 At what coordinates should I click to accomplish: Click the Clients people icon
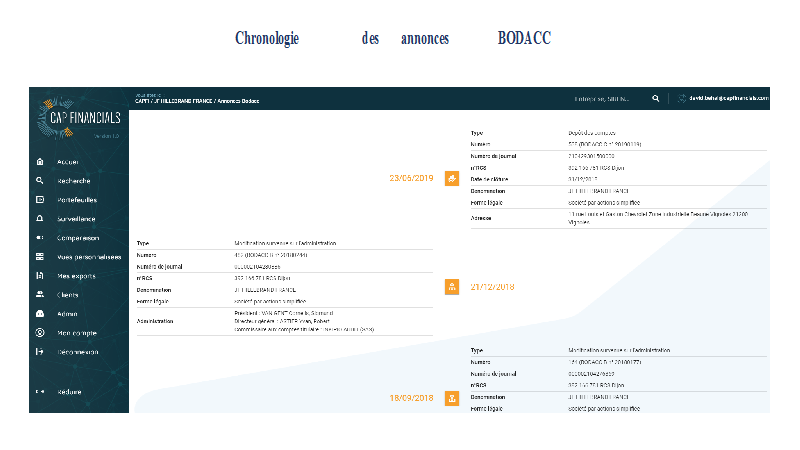pyautogui.click(x=39, y=294)
